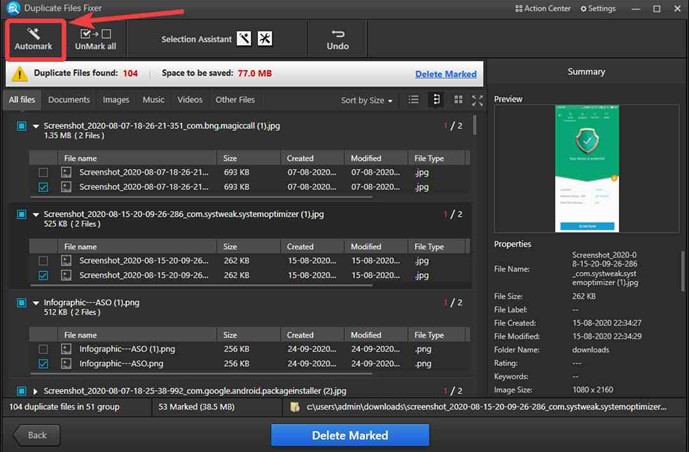Toggle group checkbox for Infographic---ASO group
The image size is (690, 452).
21,303
